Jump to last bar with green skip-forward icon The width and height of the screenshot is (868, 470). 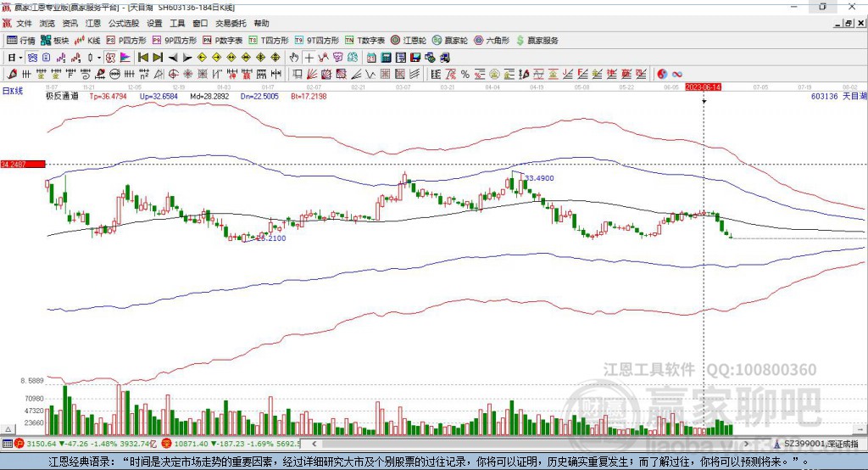coord(158,58)
